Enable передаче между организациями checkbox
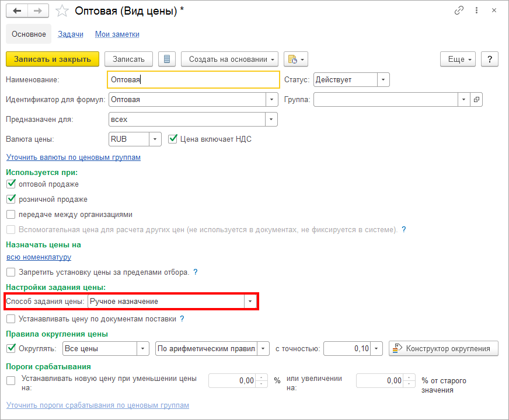The image size is (509, 420). [11, 214]
